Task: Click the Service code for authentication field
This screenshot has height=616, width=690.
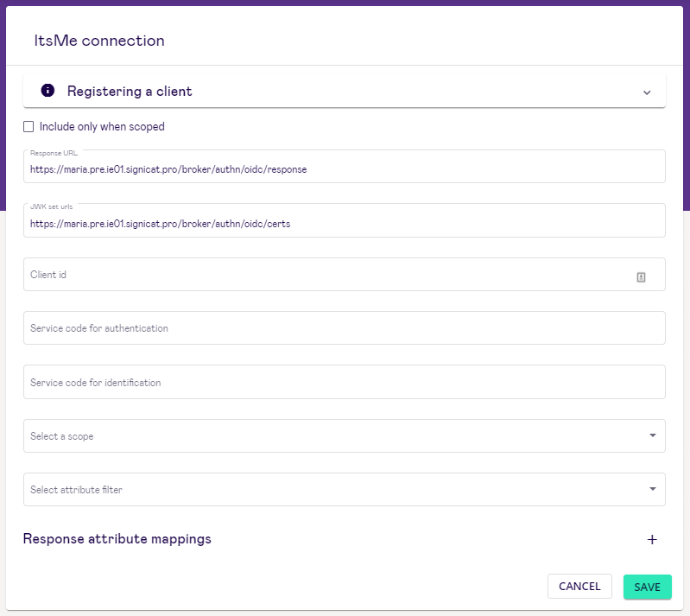Action: (344, 328)
